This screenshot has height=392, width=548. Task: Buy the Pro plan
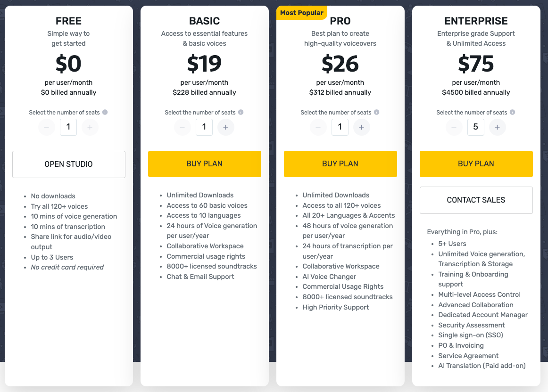[x=340, y=164]
